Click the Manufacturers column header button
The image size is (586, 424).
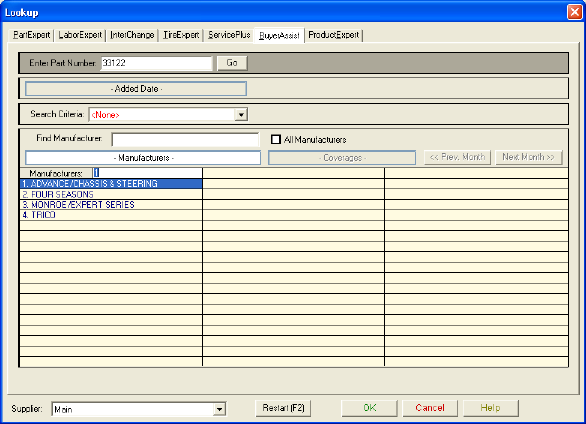[143, 158]
